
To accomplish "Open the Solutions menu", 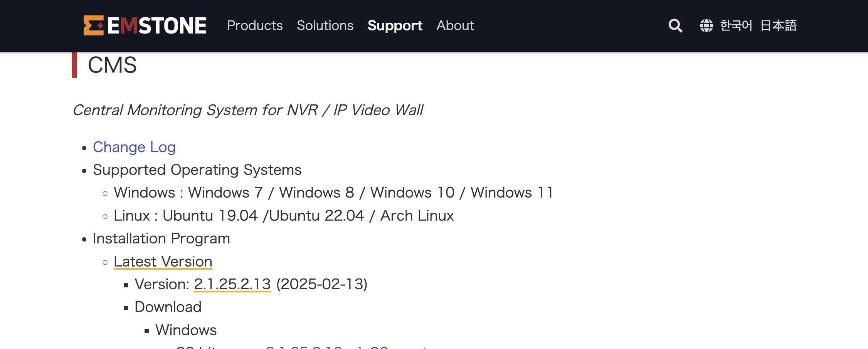I will pyautogui.click(x=325, y=25).
